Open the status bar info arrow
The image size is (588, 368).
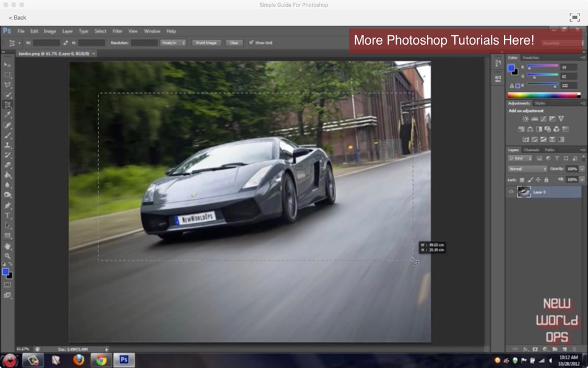tap(106, 349)
